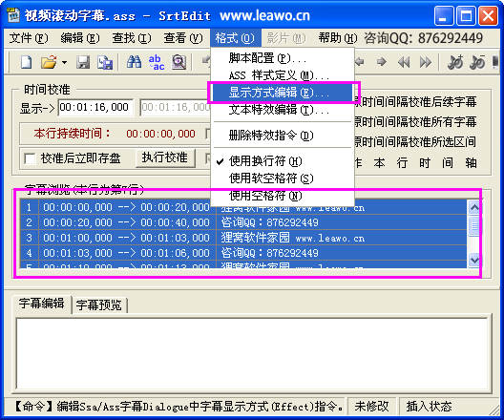504x420 pixels.
Task: Switch to the 字幕预览 tab
Action: 99,304
